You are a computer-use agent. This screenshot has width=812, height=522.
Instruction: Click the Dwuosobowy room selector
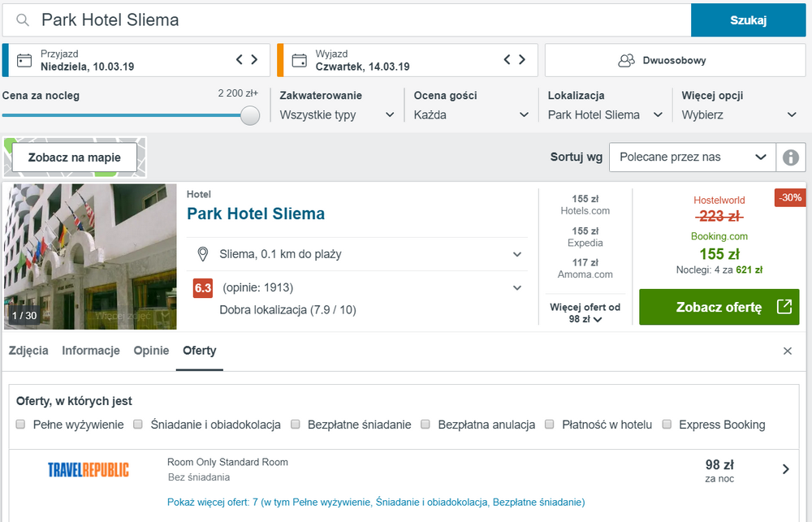pyautogui.click(x=676, y=61)
